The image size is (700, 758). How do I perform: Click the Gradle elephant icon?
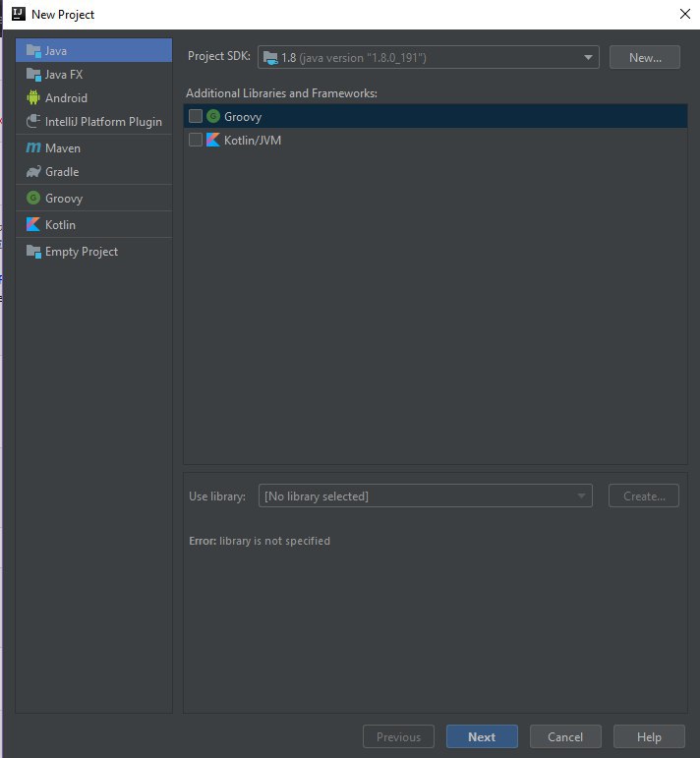[33, 171]
